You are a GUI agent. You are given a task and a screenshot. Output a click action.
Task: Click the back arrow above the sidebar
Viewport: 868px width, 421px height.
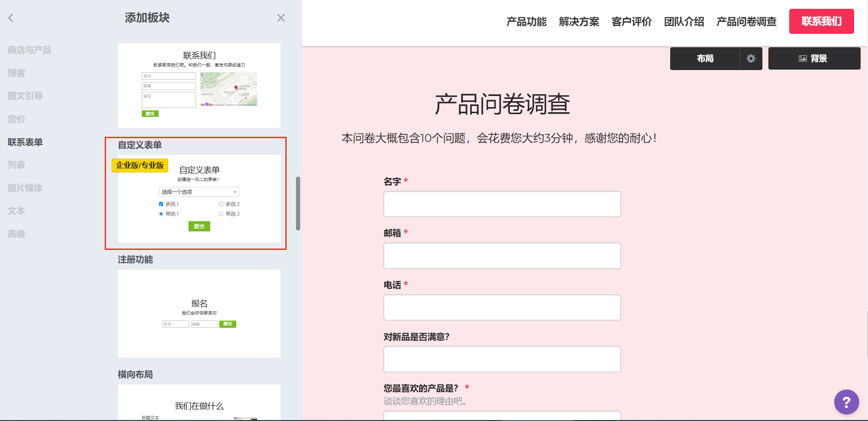coord(10,18)
